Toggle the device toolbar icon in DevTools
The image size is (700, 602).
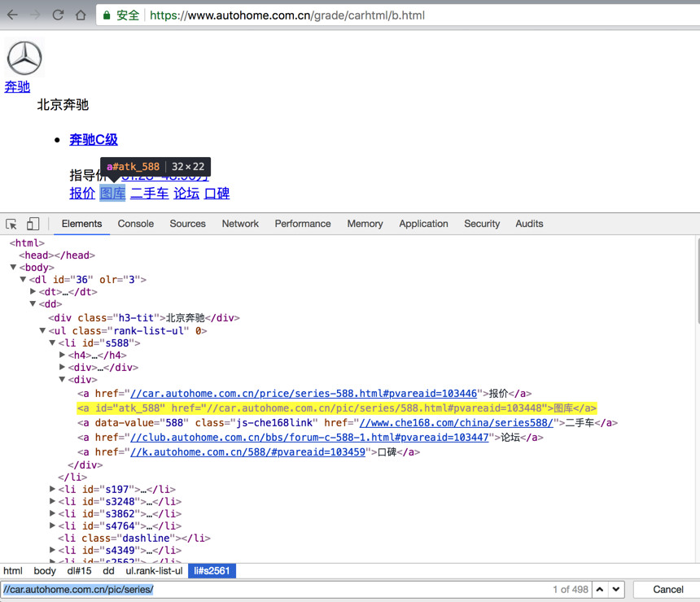[33, 224]
